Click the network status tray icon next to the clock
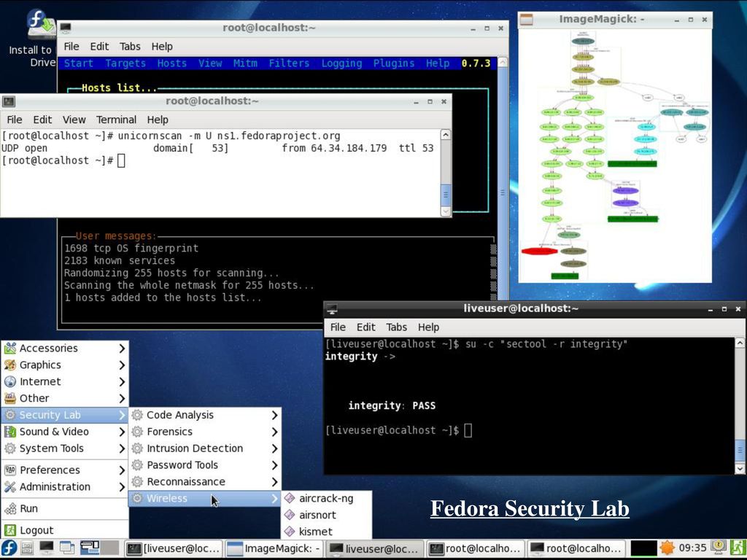The image size is (747, 560). (x=719, y=547)
